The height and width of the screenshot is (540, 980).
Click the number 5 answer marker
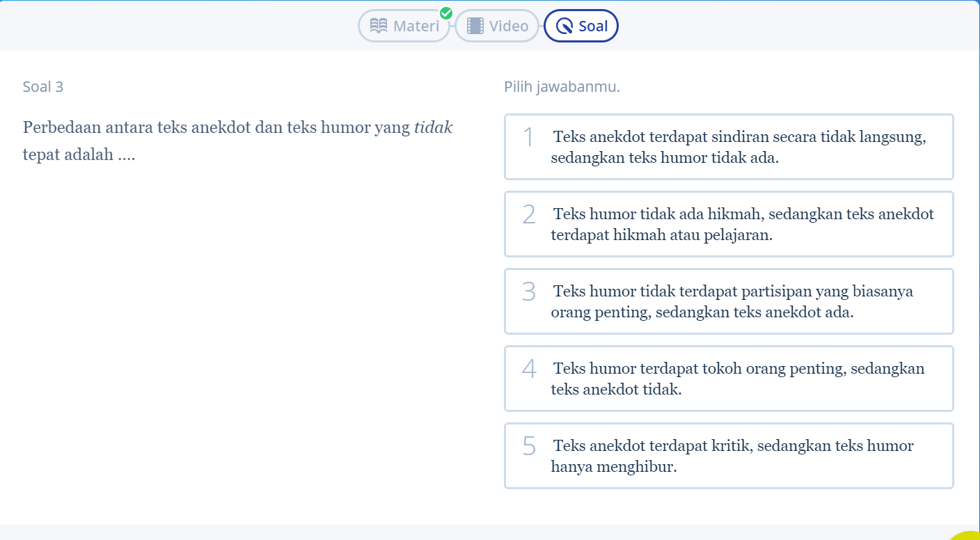529,447
